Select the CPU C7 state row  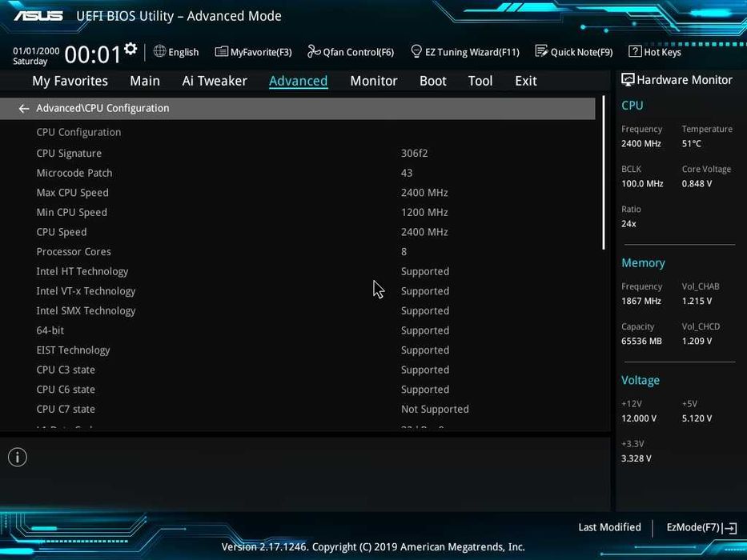click(x=297, y=409)
